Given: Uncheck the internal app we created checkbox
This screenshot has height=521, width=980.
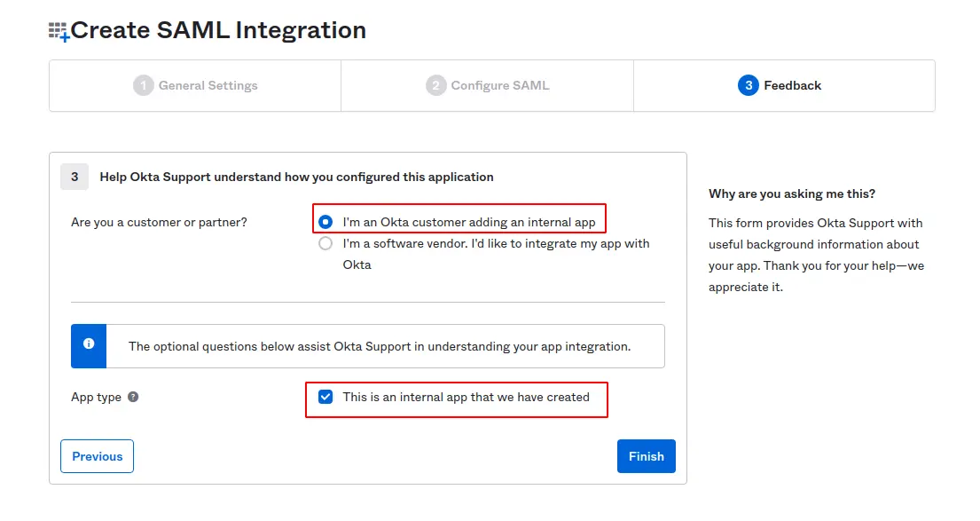Looking at the screenshot, I should (x=325, y=397).
